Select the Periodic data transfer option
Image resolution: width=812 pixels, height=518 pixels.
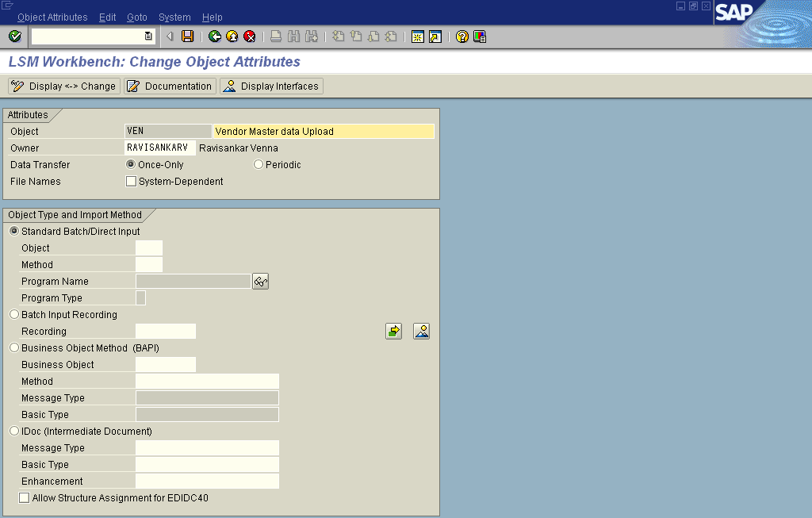pos(259,165)
